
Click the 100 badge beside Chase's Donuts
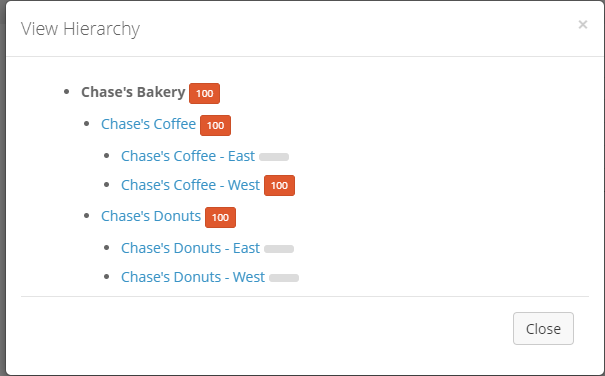[220, 218]
